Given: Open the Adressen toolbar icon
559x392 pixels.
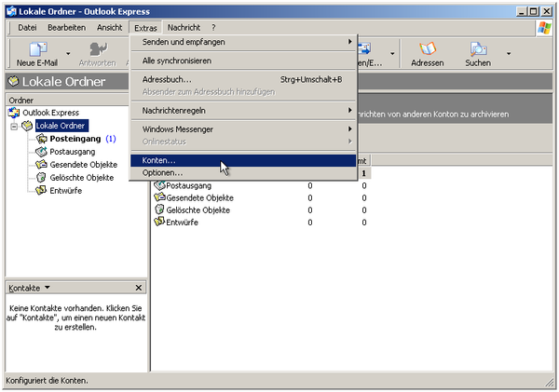Looking at the screenshot, I should point(428,48).
